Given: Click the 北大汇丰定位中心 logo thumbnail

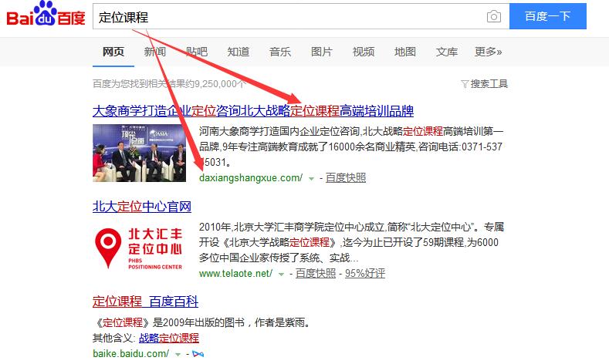Looking at the screenshot, I should pyautogui.click(x=137, y=248).
